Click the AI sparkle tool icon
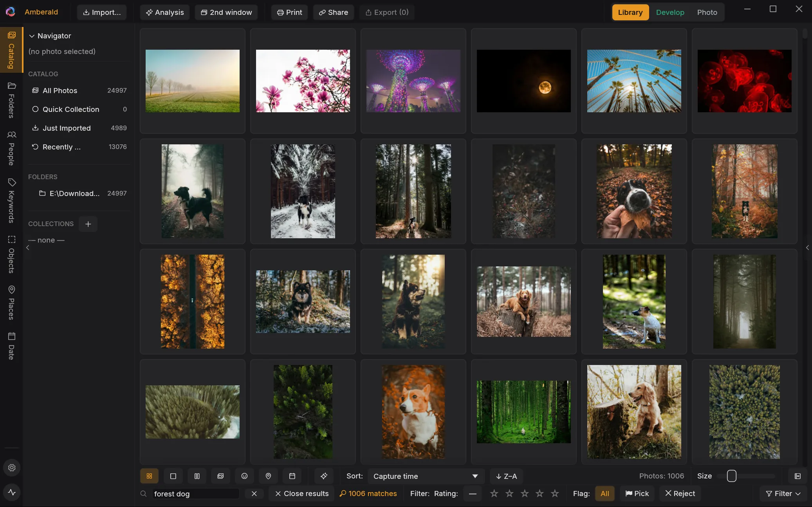The width and height of the screenshot is (812, 507). pyautogui.click(x=324, y=476)
